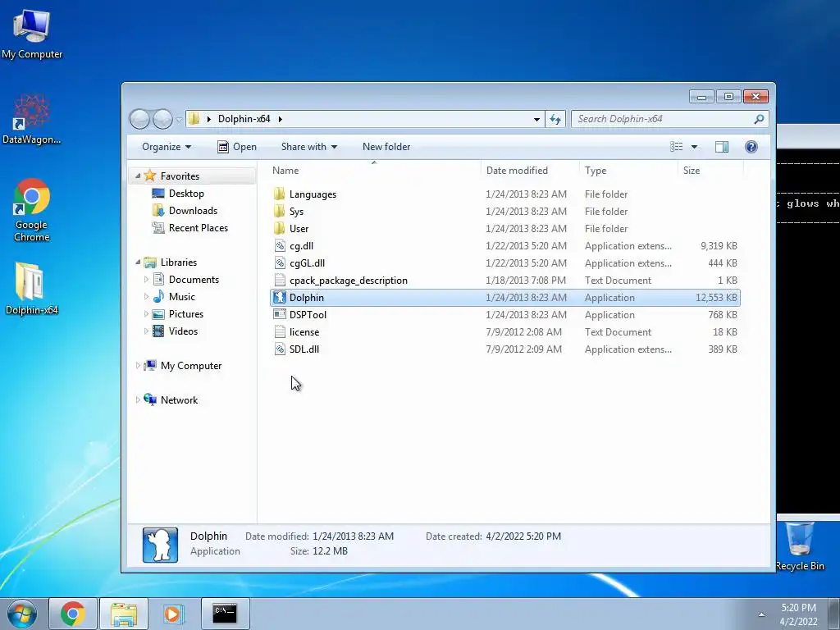840x630 pixels.
Task: Collapse the Libraries tree group
Action: coord(138,262)
